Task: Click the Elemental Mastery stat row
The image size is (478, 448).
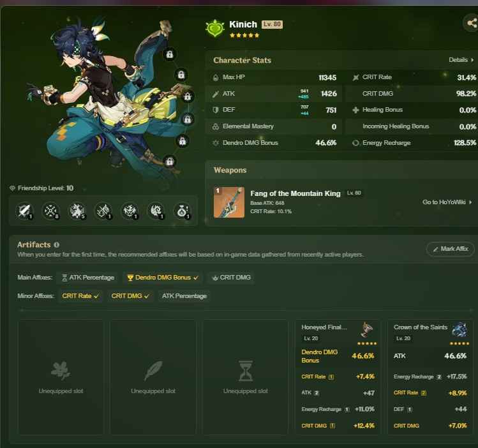Action: click(275, 126)
